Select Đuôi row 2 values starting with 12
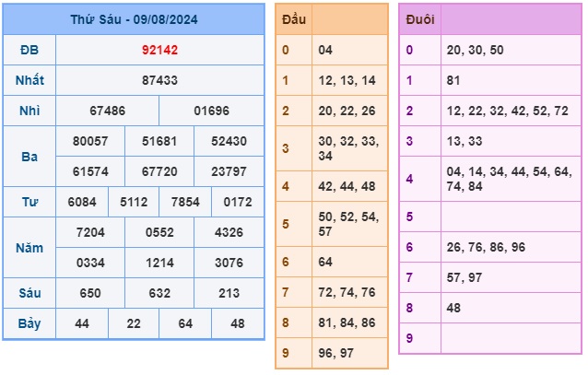Image resolution: width=588 pixels, height=375 pixels. [508, 111]
